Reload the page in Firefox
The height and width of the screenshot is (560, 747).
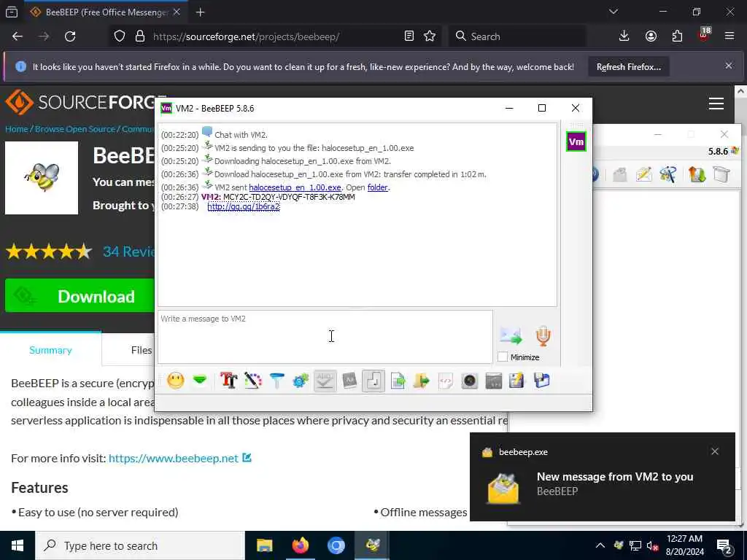click(70, 36)
